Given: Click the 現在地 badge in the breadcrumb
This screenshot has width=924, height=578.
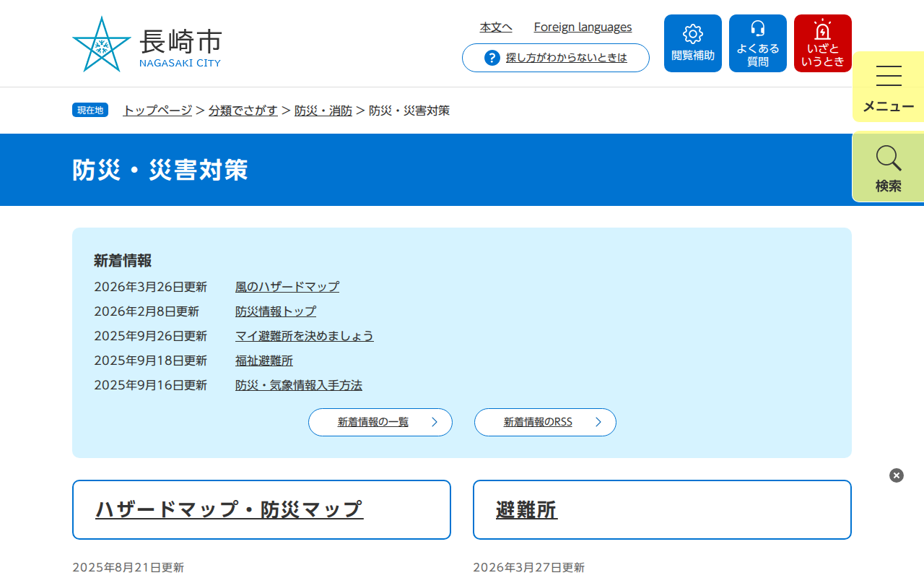Looking at the screenshot, I should tap(90, 110).
